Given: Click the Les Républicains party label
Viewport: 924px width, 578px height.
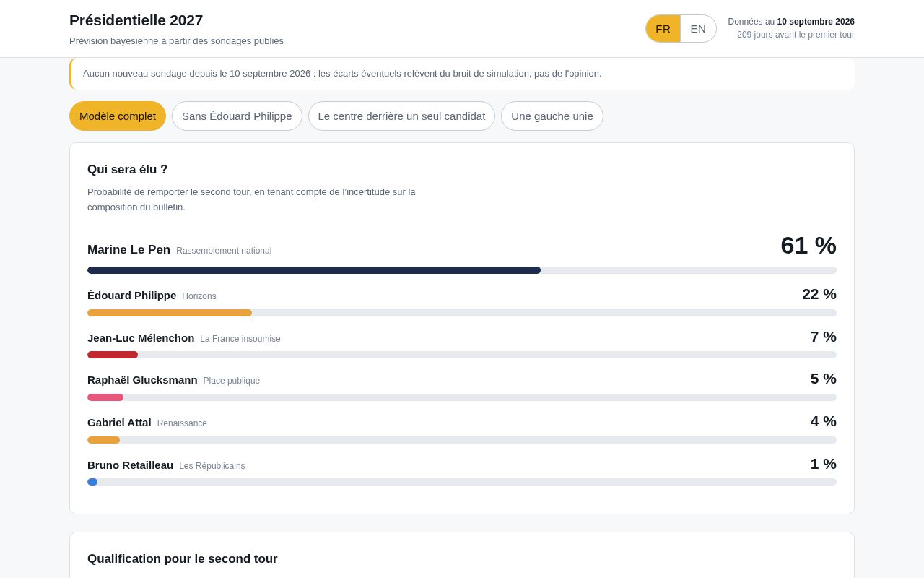Looking at the screenshot, I should tap(212, 466).
